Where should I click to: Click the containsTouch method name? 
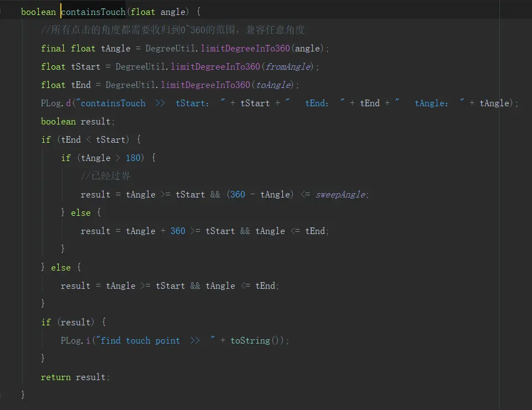click(x=94, y=12)
